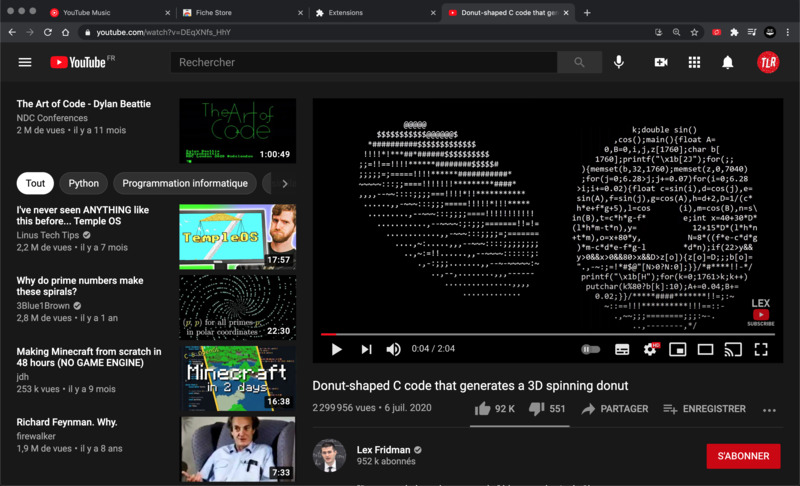Open the browser zoom magnifier icon
Viewport: 800px width, 486px height.
coord(676,32)
